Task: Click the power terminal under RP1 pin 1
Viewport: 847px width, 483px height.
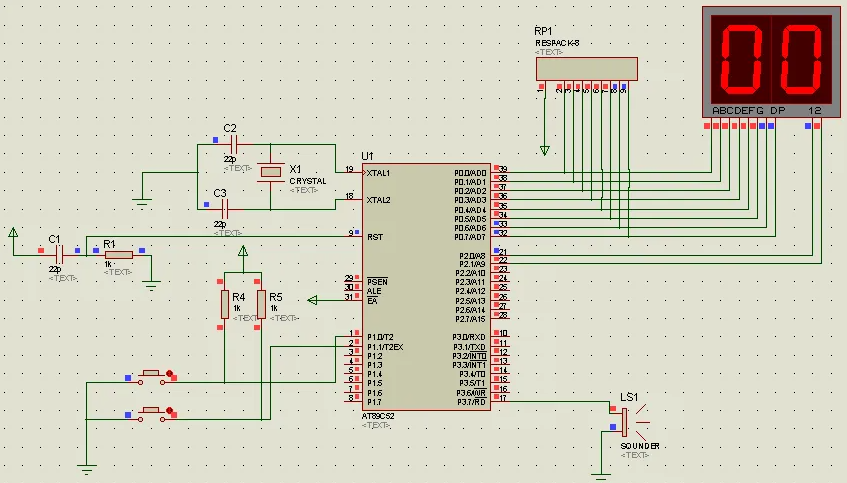Action: pos(545,151)
